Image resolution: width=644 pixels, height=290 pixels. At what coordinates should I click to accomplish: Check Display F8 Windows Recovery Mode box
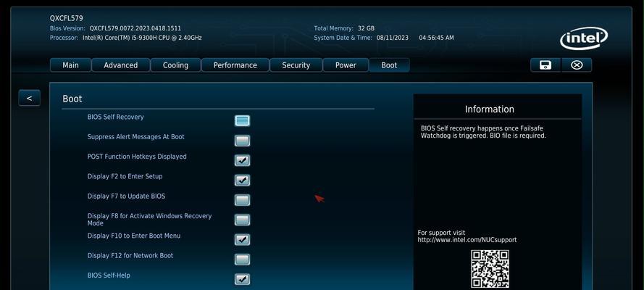[242, 220]
